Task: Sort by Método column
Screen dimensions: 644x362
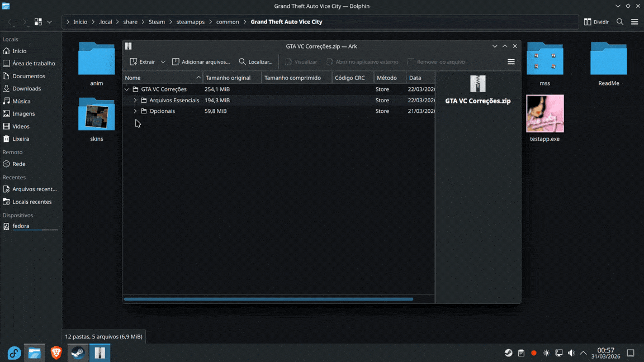Action: [x=390, y=78]
